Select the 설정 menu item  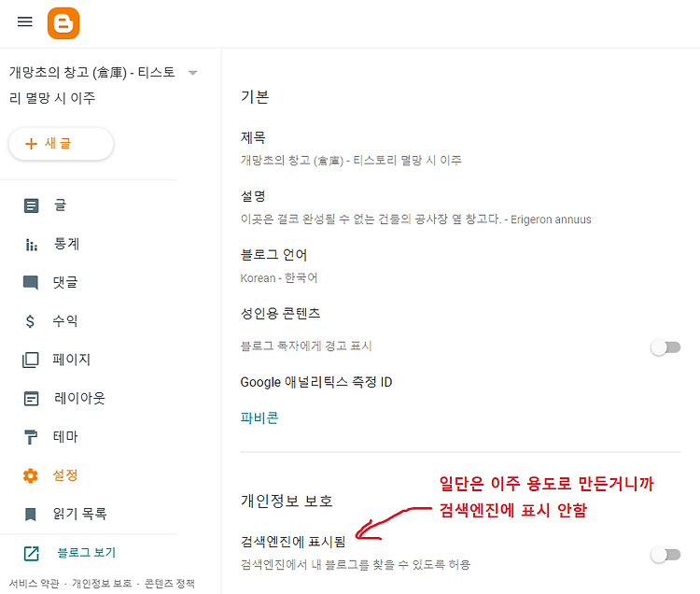tap(65, 474)
